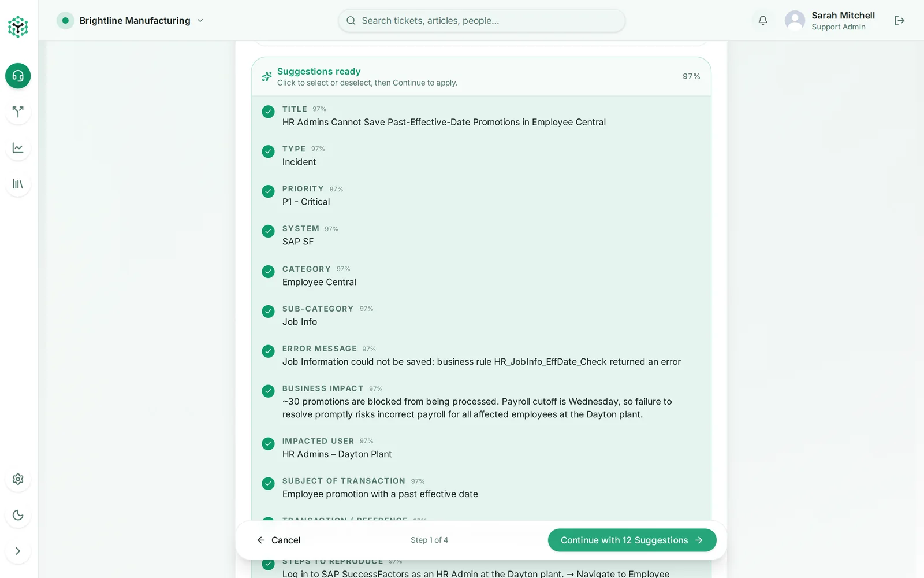924x578 pixels.
Task: Click the 'HR Admins – Dayton Plant' value
Action: (x=337, y=454)
